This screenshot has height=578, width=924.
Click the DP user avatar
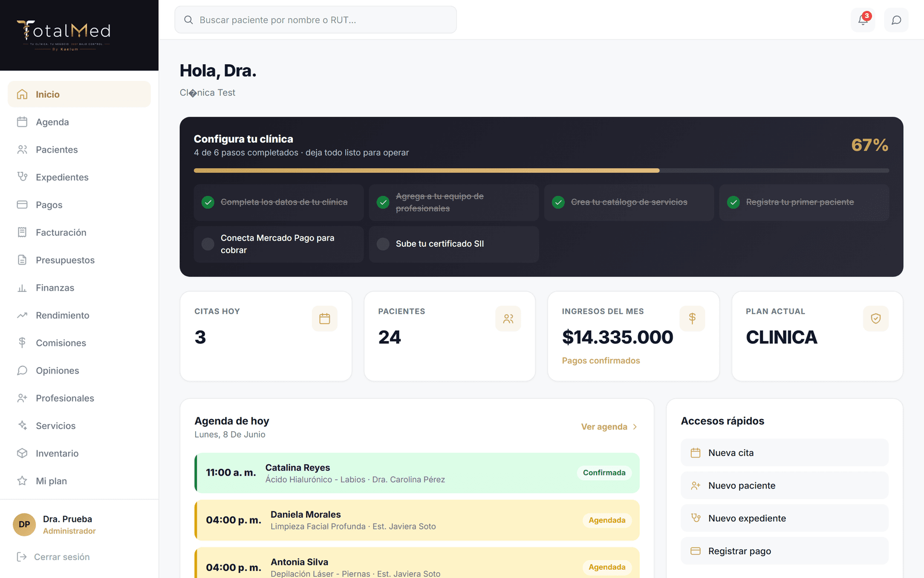click(24, 525)
